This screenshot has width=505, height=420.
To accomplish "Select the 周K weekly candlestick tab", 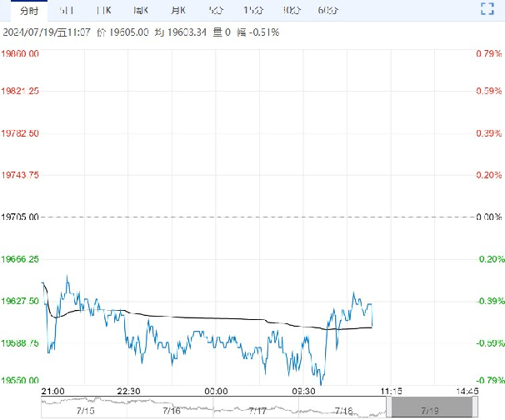I will coord(142,10).
